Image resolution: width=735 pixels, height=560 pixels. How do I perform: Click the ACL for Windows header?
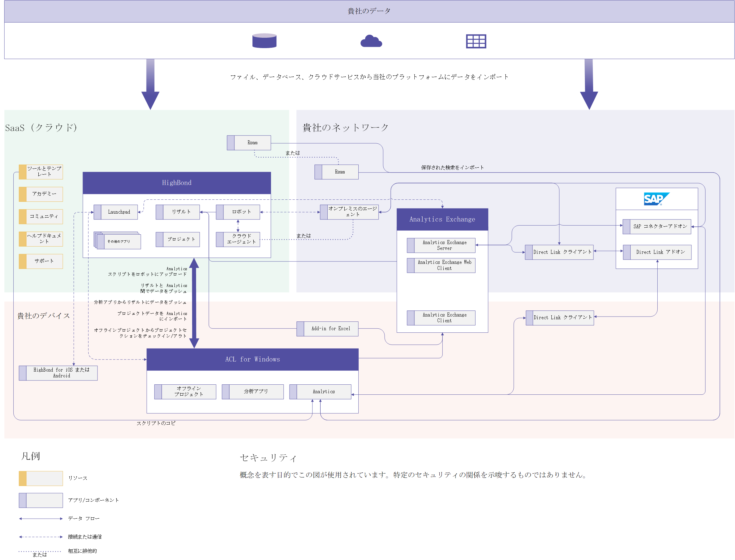tap(252, 359)
